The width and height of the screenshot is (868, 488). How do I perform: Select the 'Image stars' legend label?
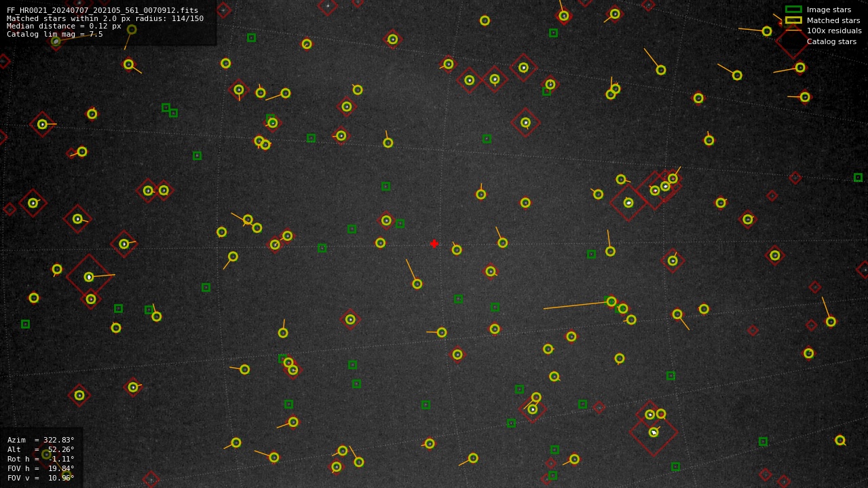pos(829,10)
